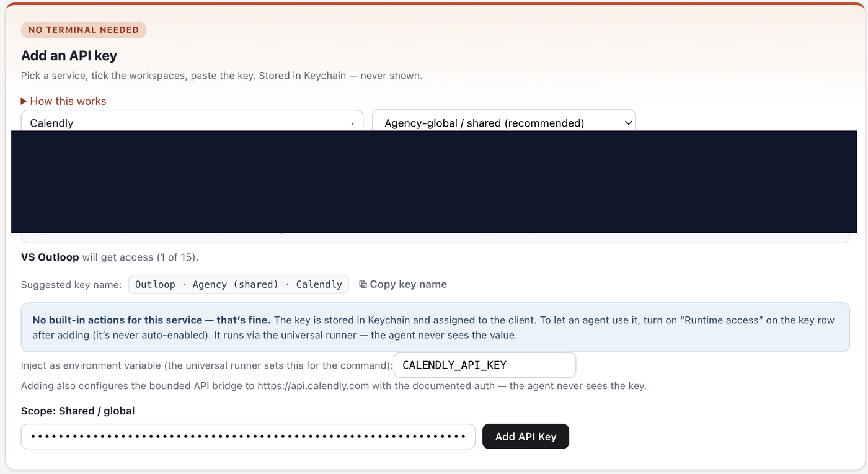Select the suggested key name Outloop · Agency (shared) · Calendly

coord(239,284)
